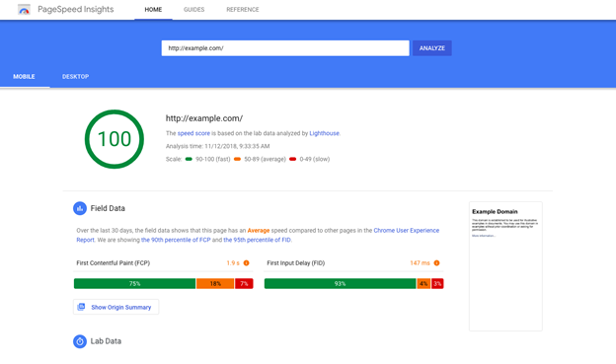The height and width of the screenshot is (364, 616).
Task: Open the 90th percentile of FCP link
Action: (176, 240)
